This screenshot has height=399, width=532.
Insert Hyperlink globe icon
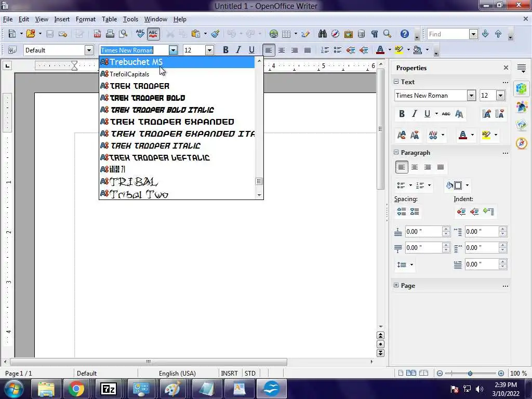(273, 34)
